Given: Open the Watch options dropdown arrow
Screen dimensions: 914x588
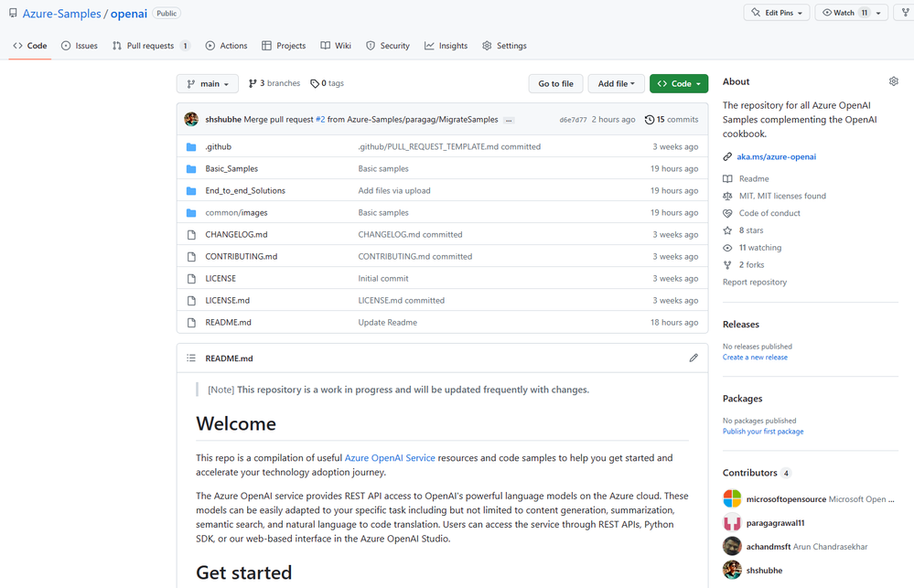Looking at the screenshot, I should (879, 13).
